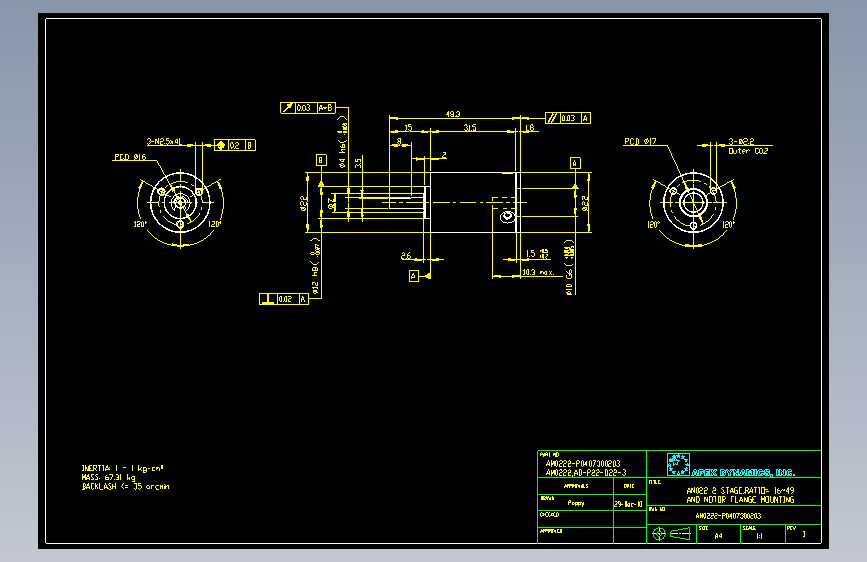The width and height of the screenshot is (867, 562).
Task: Select the INERTIA note line
Action: coord(122,468)
